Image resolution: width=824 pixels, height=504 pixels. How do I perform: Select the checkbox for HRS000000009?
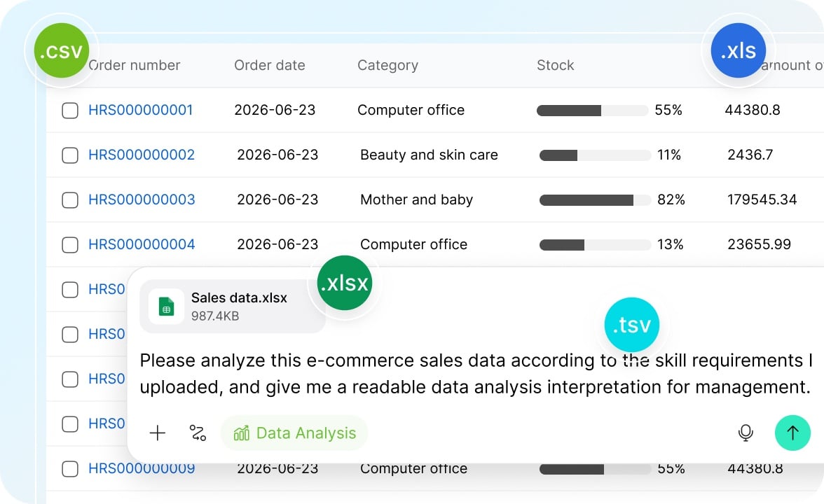point(70,469)
